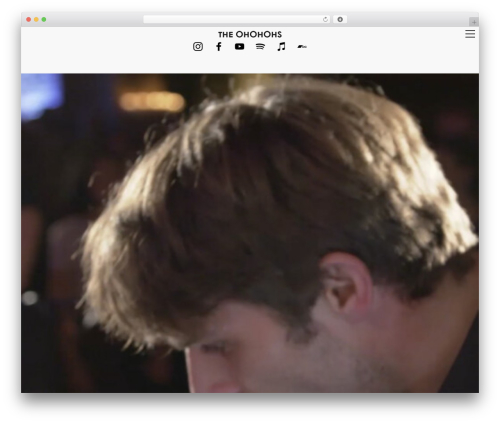Click the hero video of the pianist

pos(250,233)
